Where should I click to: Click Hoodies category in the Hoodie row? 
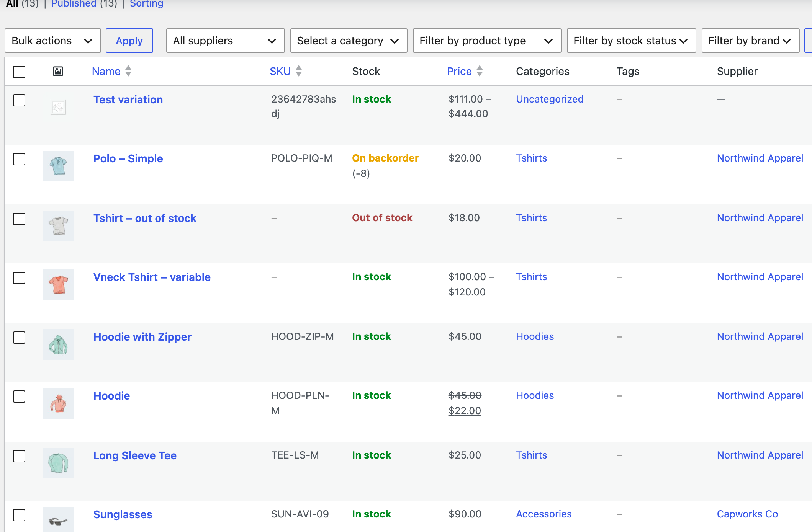(535, 395)
